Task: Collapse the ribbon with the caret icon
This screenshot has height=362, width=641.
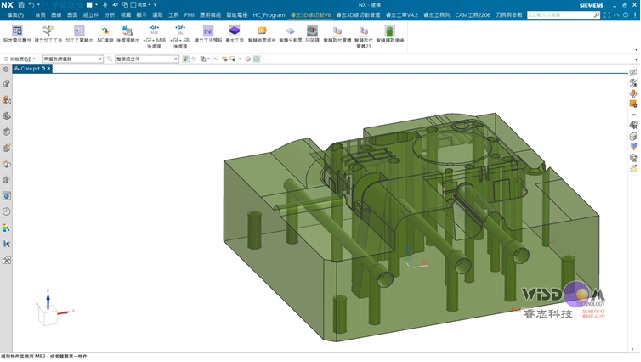Action: click(616, 15)
